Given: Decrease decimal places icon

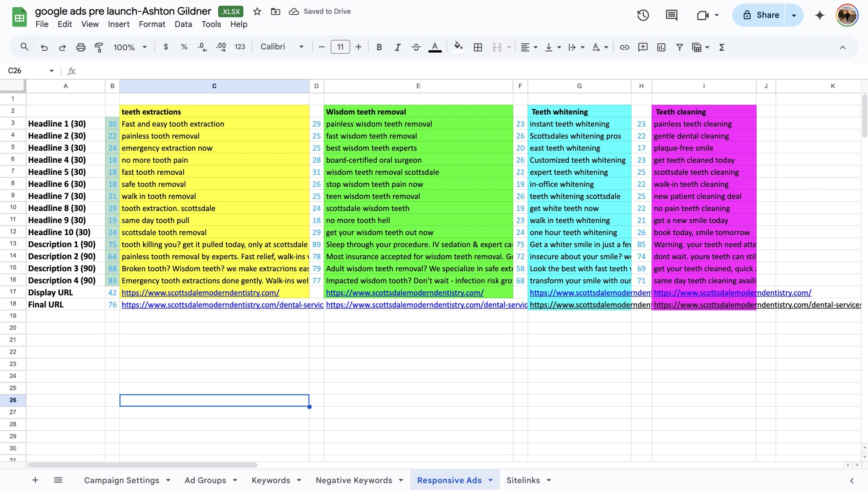Looking at the screenshot, I should click(x=202, y=47).
